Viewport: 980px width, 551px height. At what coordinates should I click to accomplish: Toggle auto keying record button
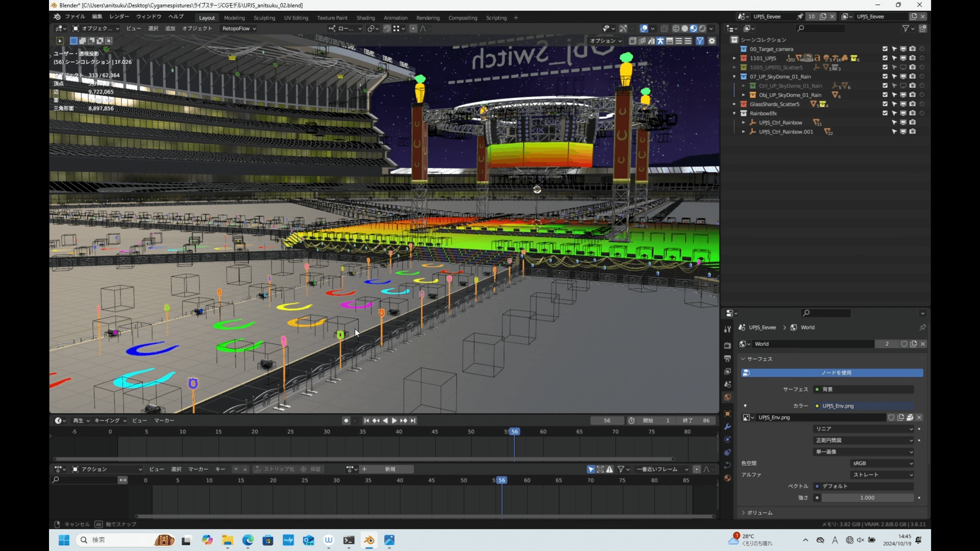(346, 420)
